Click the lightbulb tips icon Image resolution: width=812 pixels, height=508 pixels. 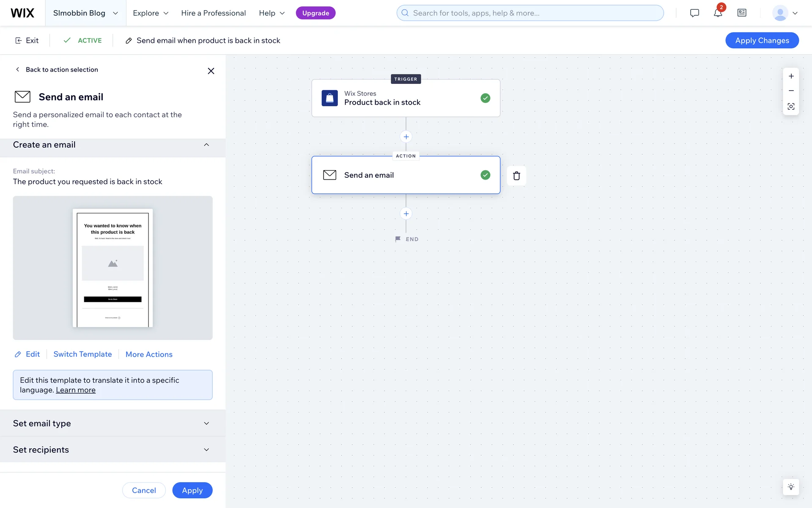click(791, 487)
